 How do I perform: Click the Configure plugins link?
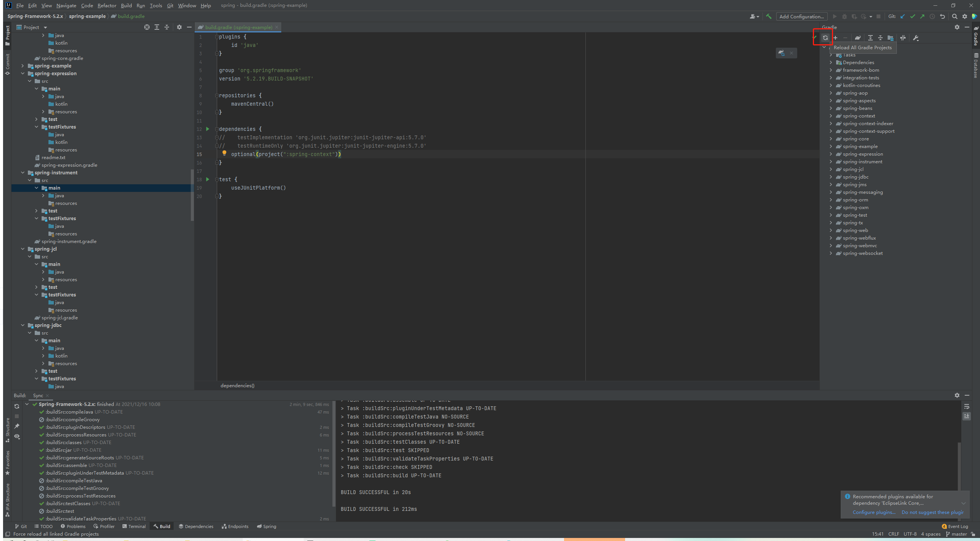pos(874,512)
